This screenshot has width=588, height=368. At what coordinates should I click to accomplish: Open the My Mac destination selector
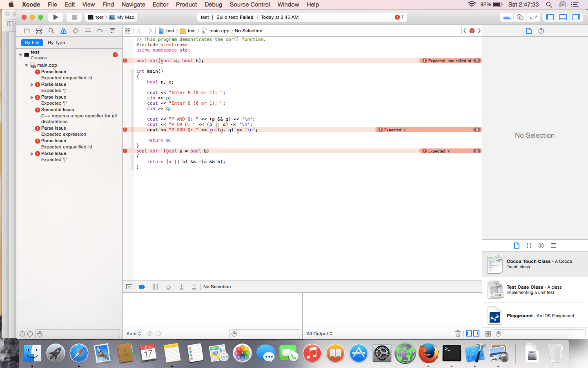[122, 17]
